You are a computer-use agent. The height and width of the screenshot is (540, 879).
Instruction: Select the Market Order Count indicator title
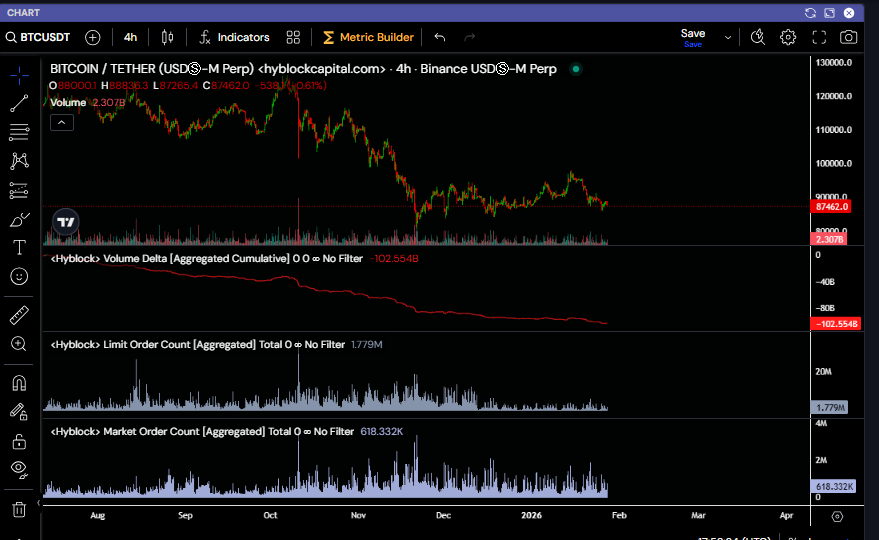pos(202,431)
